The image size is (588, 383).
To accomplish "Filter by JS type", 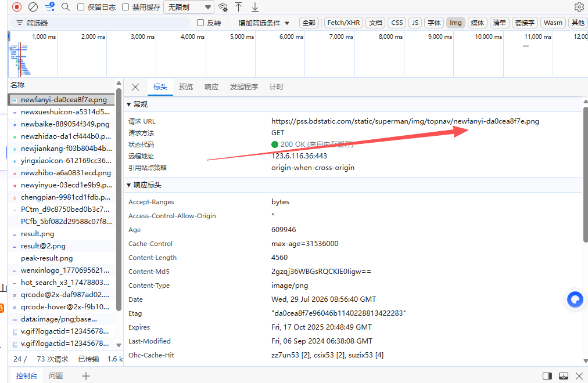I will pos(415,23).
